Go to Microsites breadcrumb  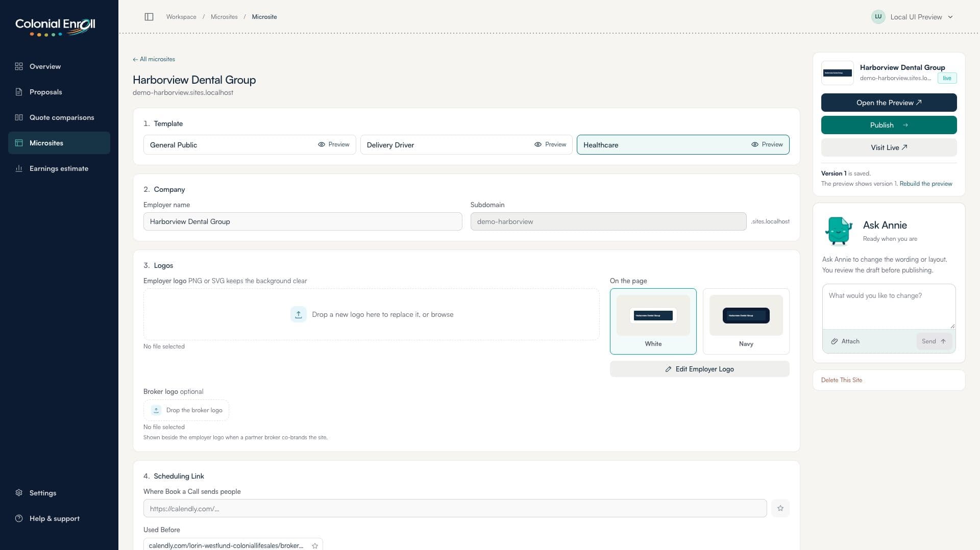pos(224,17)
